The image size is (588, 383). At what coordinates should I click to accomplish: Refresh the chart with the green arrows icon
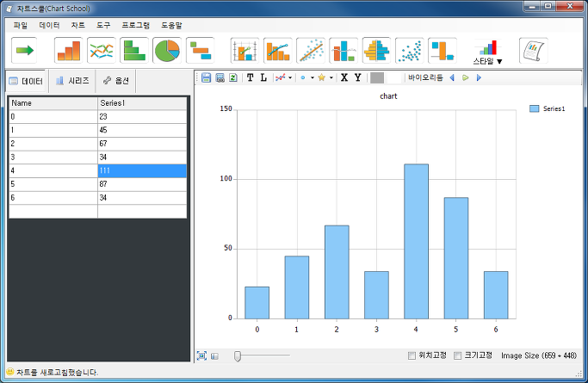[x=233, y=77]
